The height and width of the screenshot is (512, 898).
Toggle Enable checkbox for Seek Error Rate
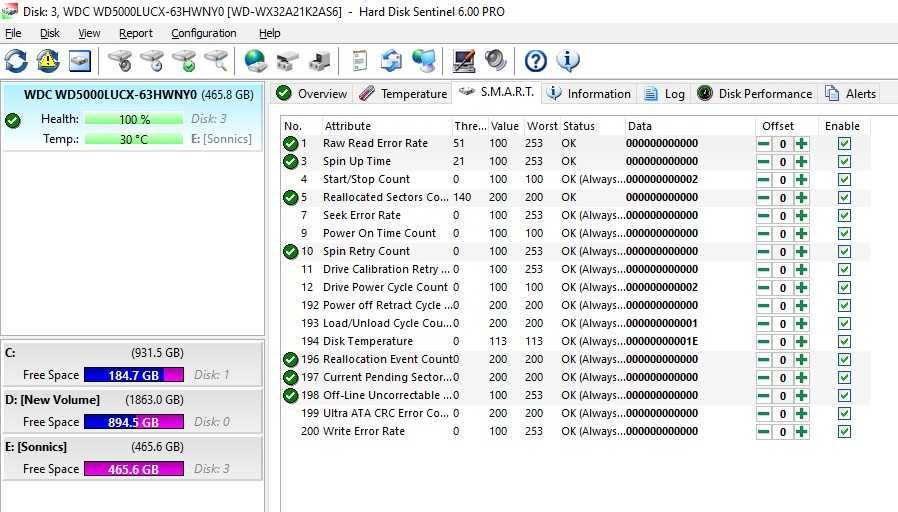pyautogui.click(x=844, y=216)
